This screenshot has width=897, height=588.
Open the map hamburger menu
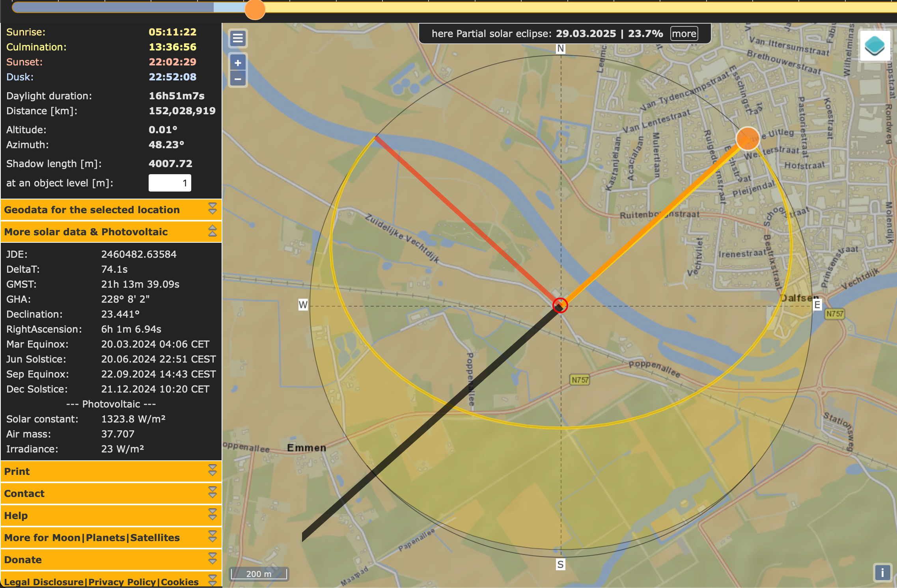pos(238,38)
